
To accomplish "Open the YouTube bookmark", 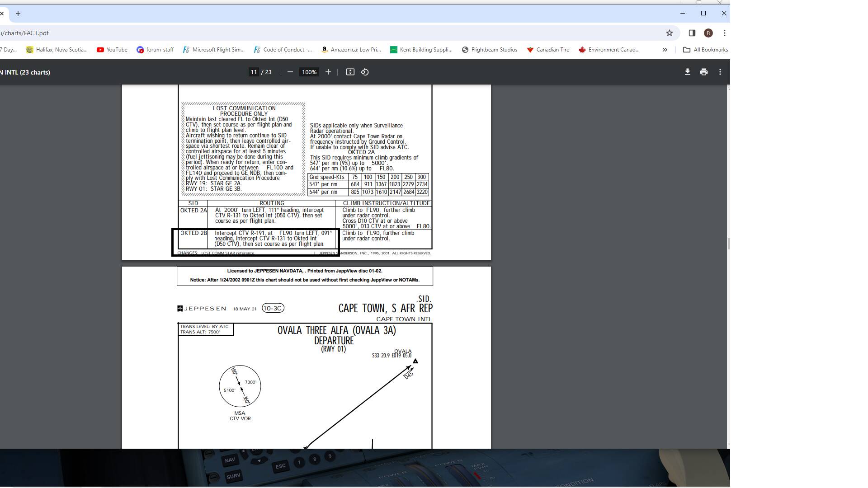I will point(112,50).
